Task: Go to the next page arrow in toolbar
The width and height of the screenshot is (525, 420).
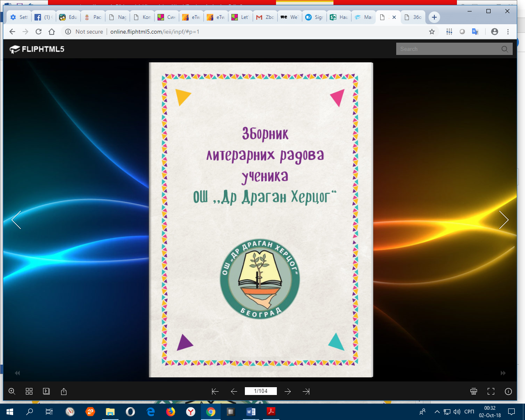Action: pos(288,391)
